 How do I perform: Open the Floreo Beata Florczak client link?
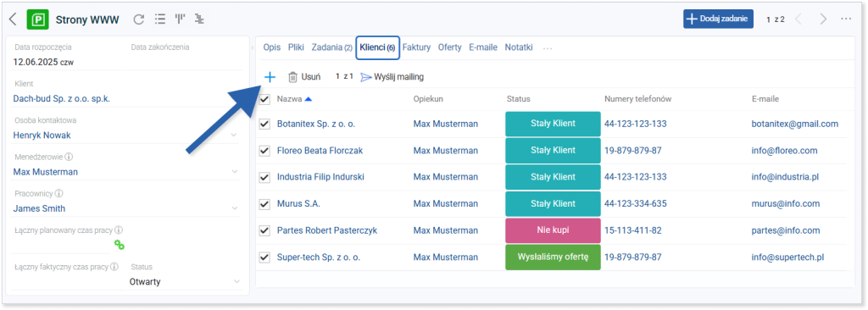pos(320,151)
